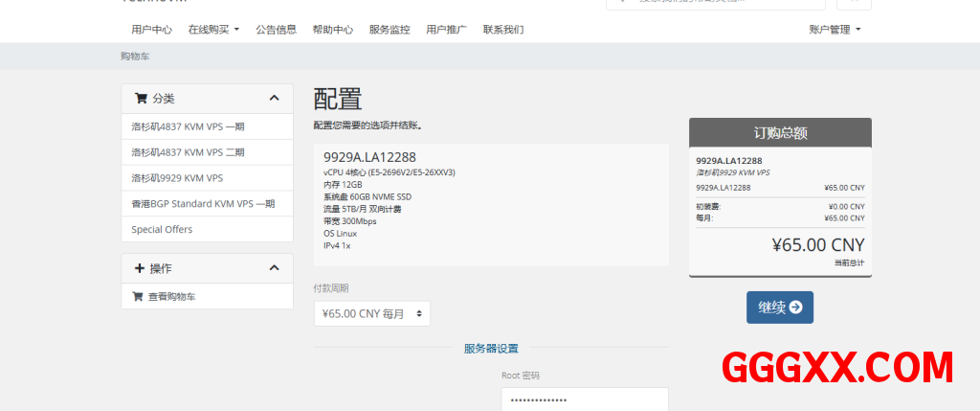Viewport: 980px width, 411px height.
Task: Click the cart icon next to 查看购物车
Action: [138, 297]
